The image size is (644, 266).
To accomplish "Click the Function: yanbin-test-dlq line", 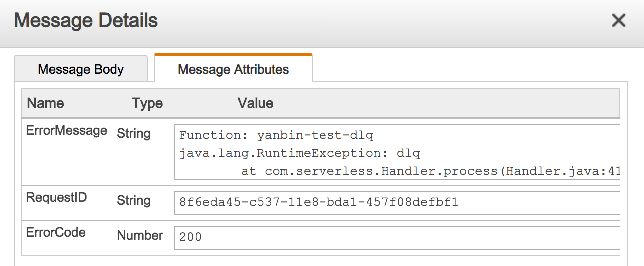I will pos(276,135).
